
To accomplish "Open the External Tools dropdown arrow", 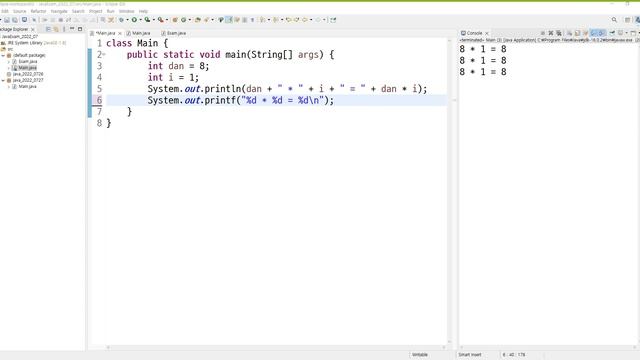I will tap(167, 20).
